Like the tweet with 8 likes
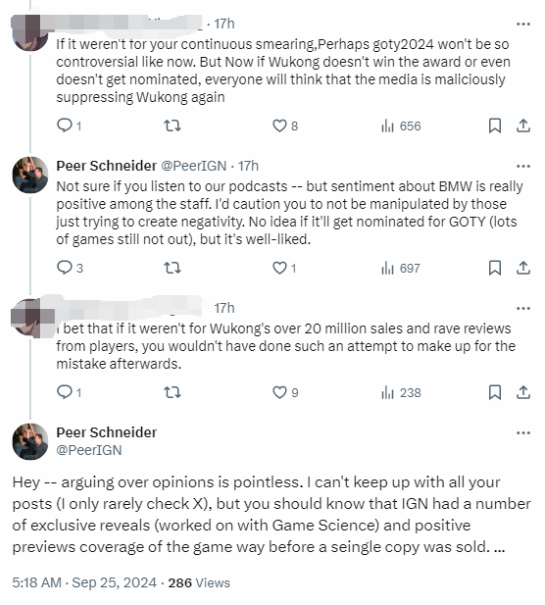This screenshot has height=605, width=545. point(285,126)
